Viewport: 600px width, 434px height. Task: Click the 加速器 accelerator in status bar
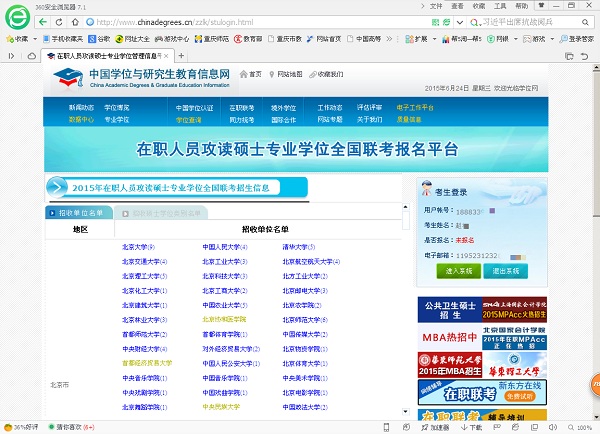pos(435,427)
